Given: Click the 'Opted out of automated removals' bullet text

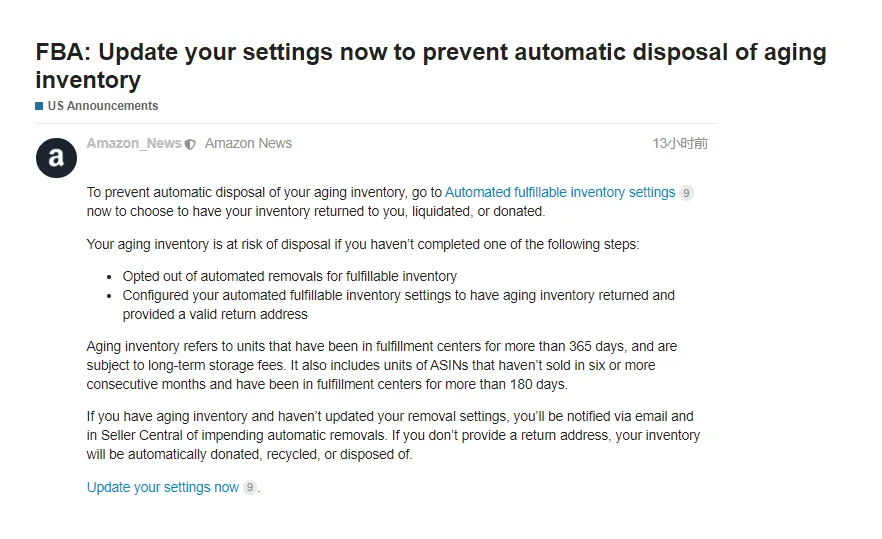Looking at the screenshot, I should point(290,276).
